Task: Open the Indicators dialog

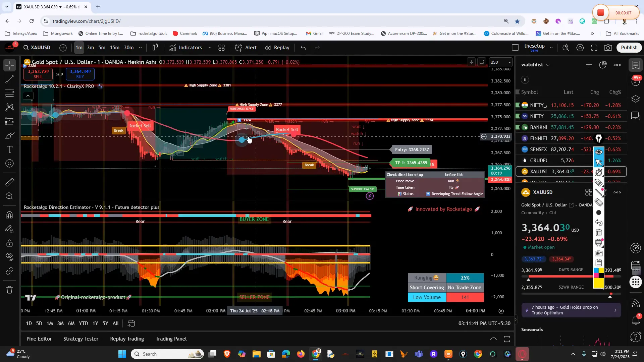Action: click(x=185, y=48)
